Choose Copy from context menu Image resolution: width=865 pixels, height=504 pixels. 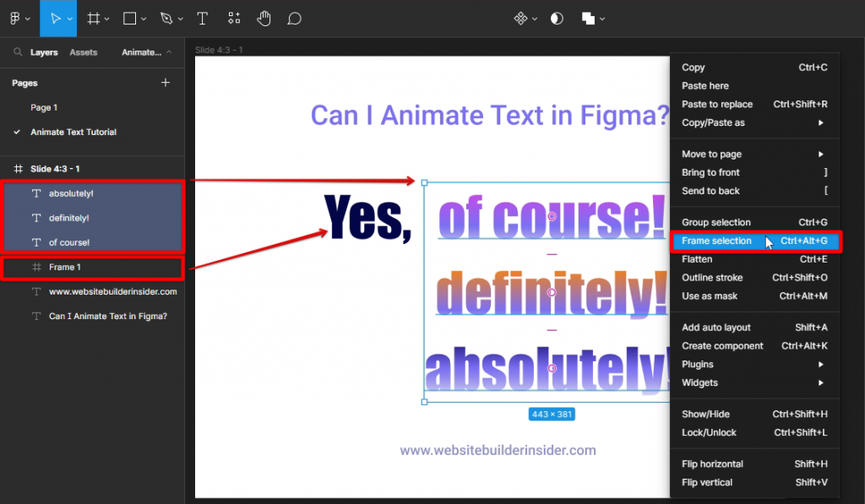point(754,68)
